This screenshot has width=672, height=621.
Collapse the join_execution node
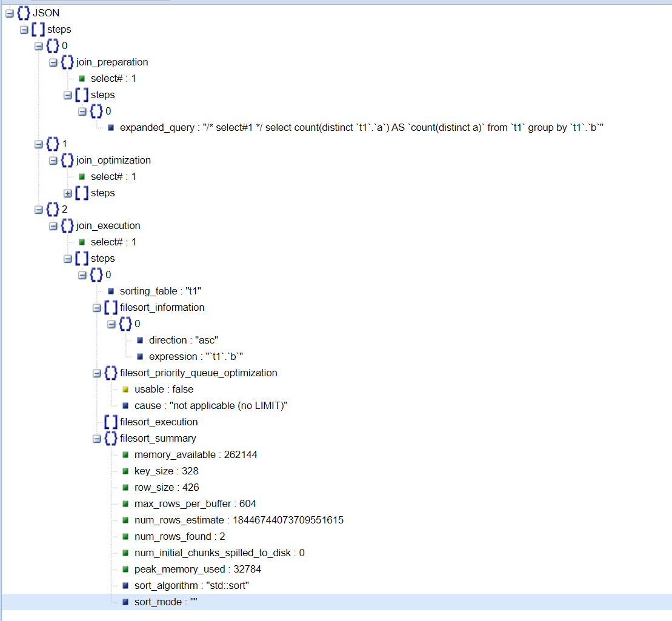click(x=53, y=226)
